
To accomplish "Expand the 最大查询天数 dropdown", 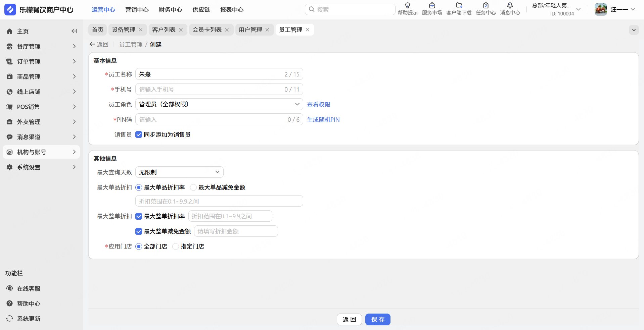I will click(x=179, y=172).
